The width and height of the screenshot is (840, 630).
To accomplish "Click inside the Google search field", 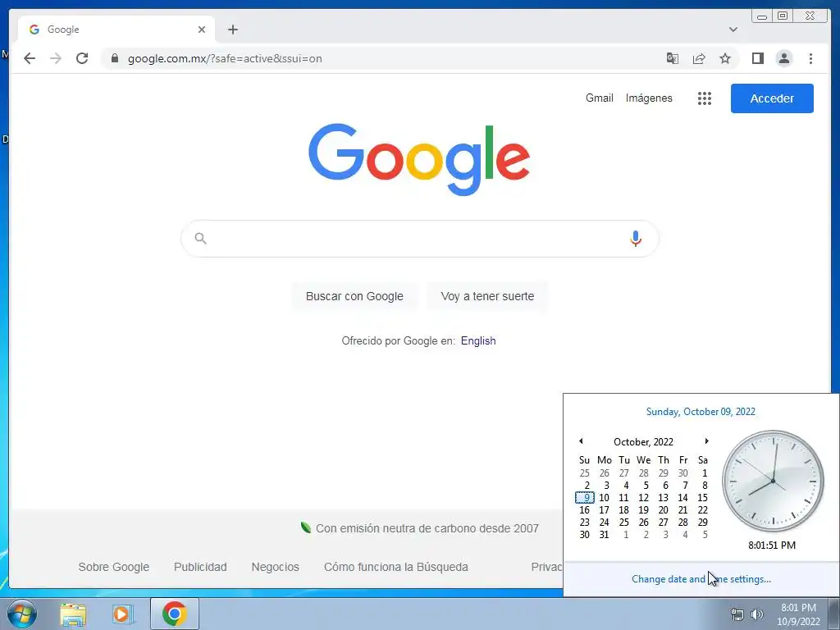I will (x=419, y=239).
